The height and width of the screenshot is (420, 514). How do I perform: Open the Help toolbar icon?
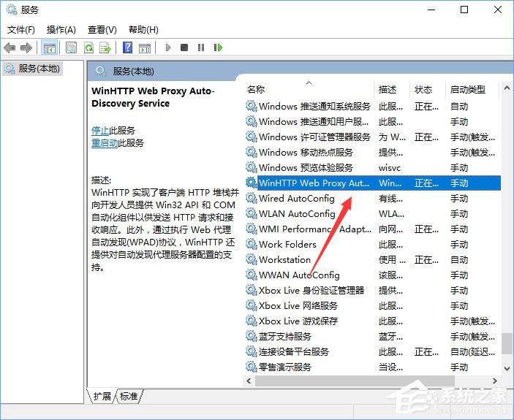coord(127,47)
